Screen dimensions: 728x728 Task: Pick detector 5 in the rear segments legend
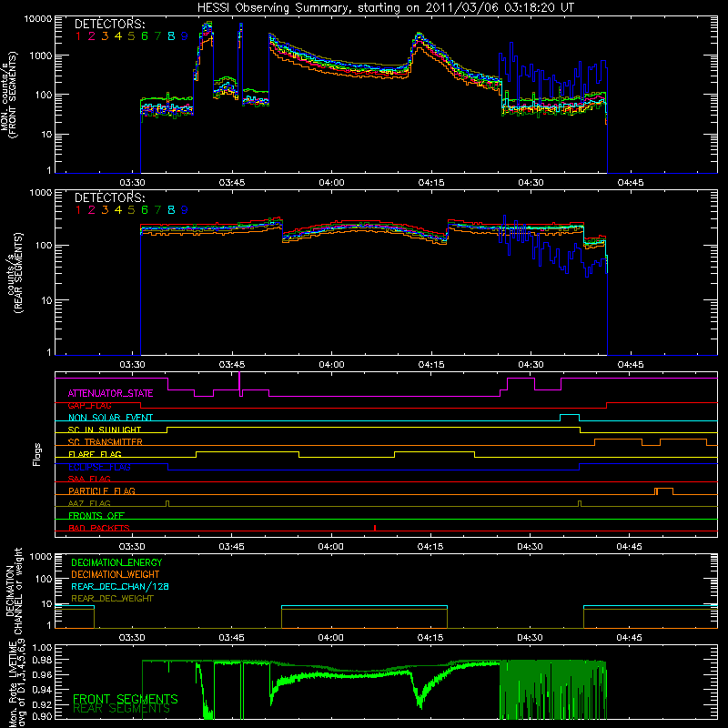pyautogui.click(x=131, y=210)
